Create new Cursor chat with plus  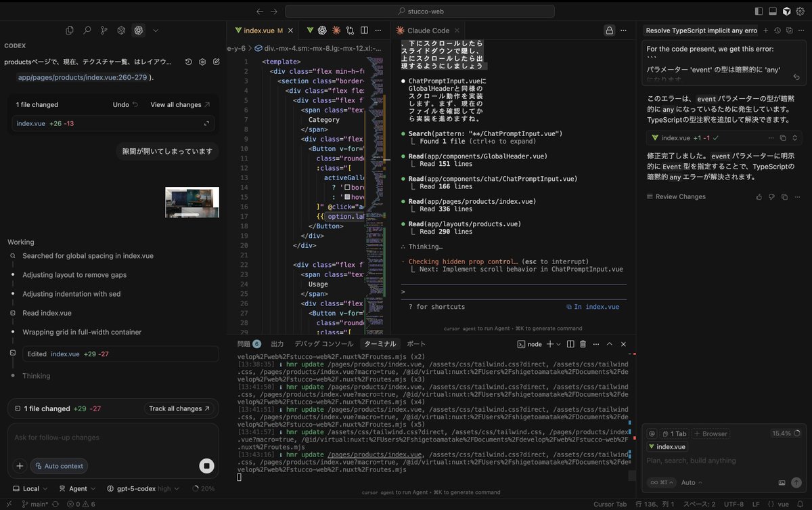click(766, 30)
